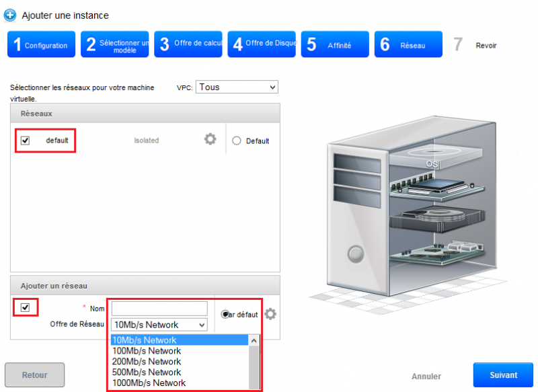Go to step 1 Configuration
The height and width of the screenshot is (392, 538).
point(41,45)
